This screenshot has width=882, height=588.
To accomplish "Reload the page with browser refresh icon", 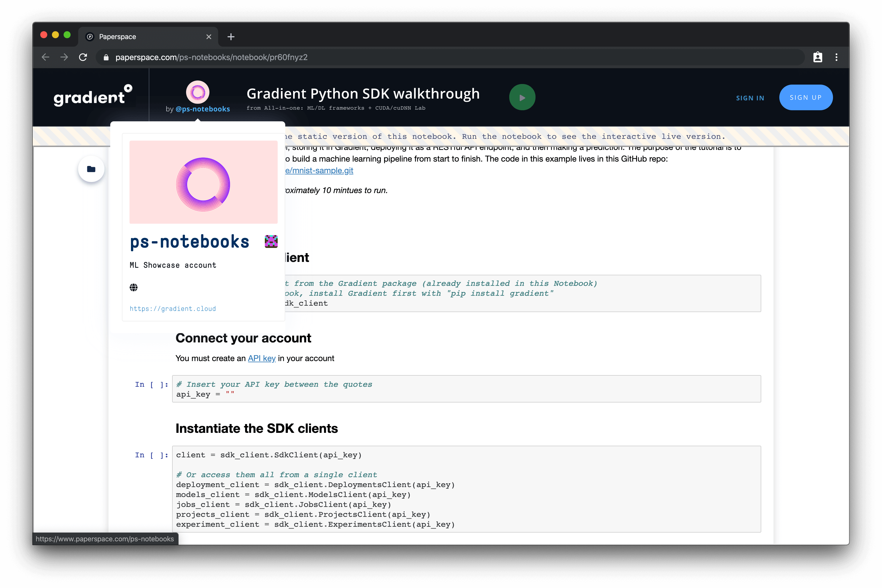I will [x=83, y=57].
